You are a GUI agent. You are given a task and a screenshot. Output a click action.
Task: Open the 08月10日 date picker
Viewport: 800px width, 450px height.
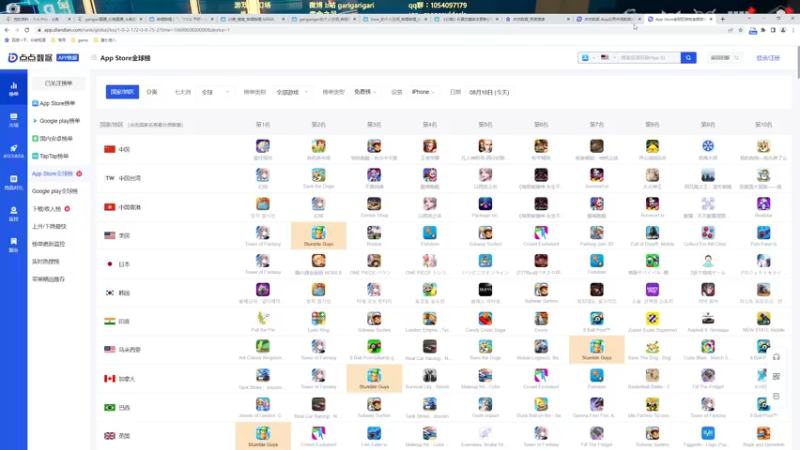tap(489, 92)
